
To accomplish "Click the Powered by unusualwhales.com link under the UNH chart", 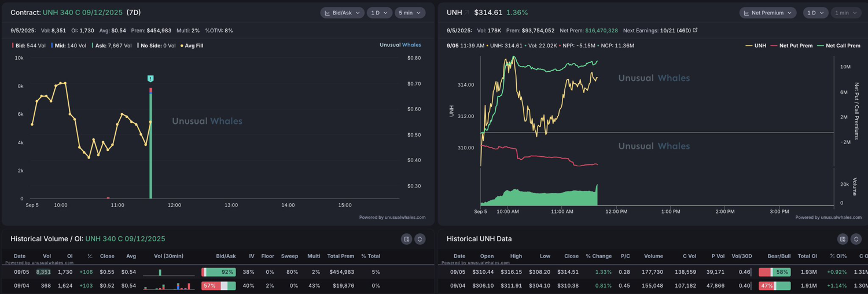I will click(x=828, y=218).
